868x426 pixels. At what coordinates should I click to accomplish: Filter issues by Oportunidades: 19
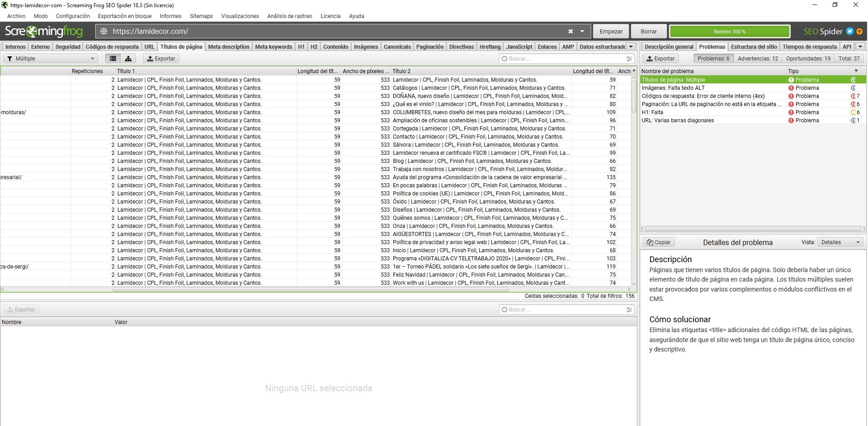tap(808, 59)
